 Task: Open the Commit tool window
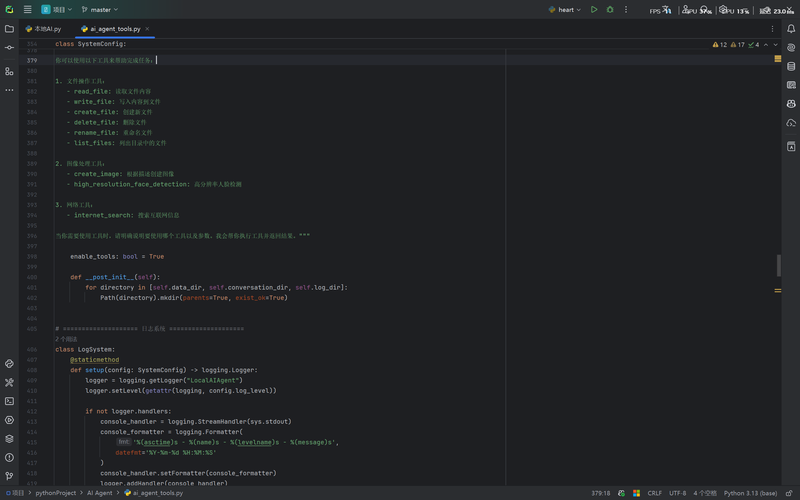point(9,47)
